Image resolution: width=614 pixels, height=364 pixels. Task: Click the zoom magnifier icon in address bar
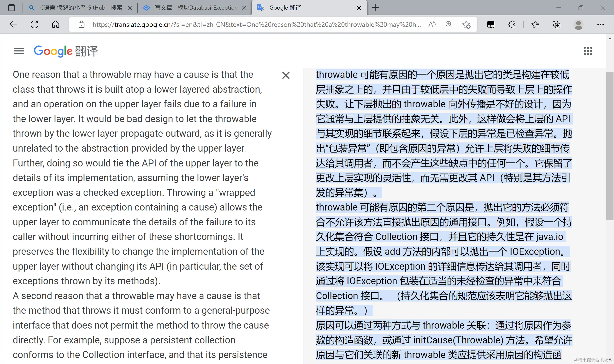tap(449, 24)
